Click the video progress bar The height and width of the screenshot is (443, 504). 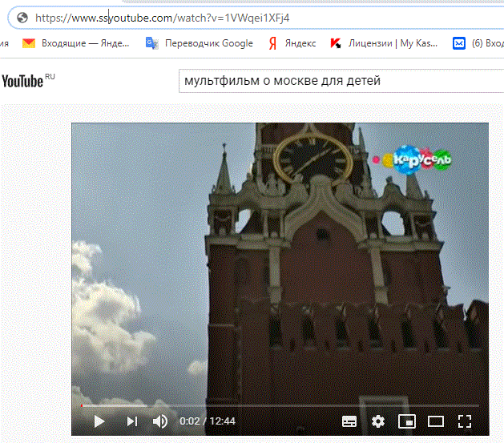(280, 405)
